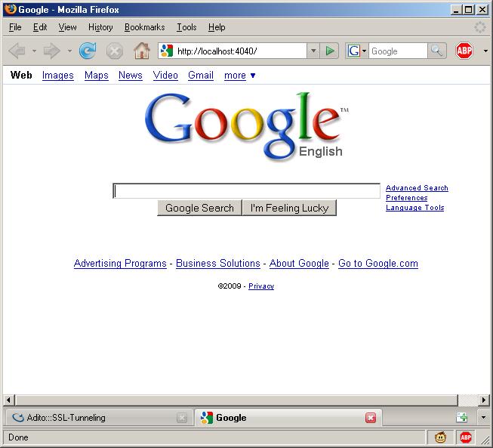
Task: Click the site favicon in address bar
Action: click(x=167, y=51)
